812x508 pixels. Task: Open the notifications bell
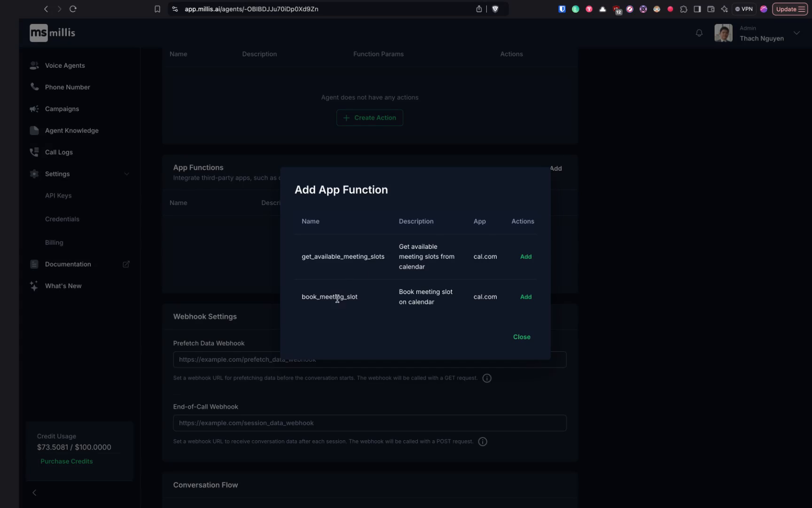pos(699,33)
